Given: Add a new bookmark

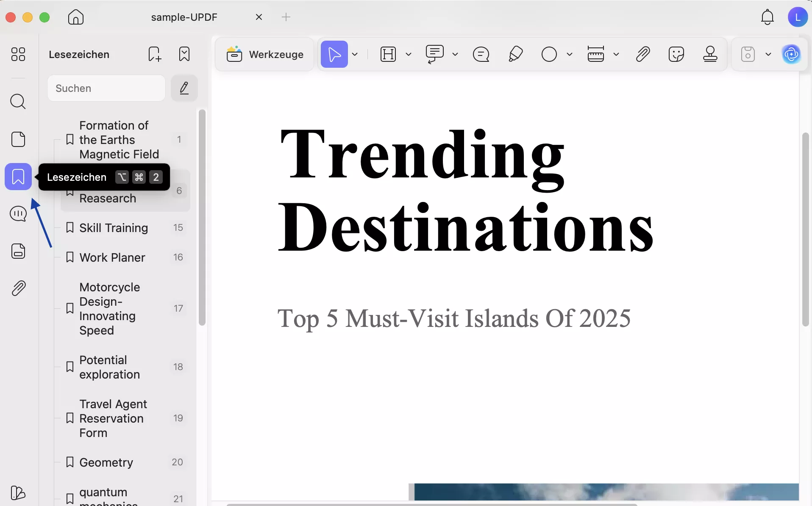Looking at the screenshot, I should [x=155, y=54].
